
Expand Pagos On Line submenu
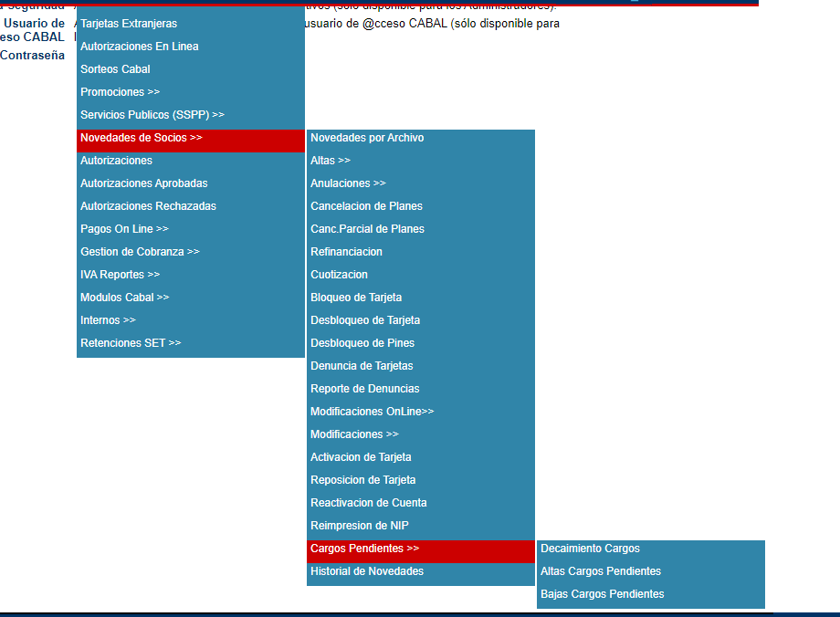[124, 229]
